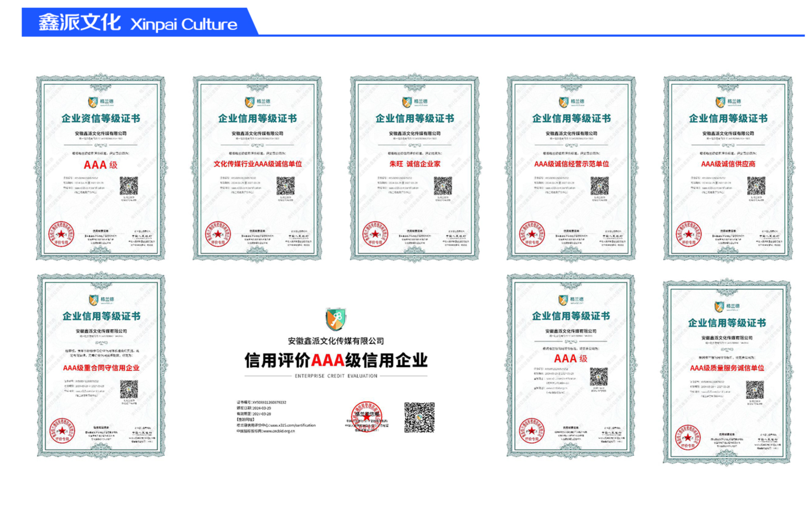The image size is (812, 510).
Task: Click the red seal on the AAA级重合同守信用企业 certificate
Action: coord(62,431)
